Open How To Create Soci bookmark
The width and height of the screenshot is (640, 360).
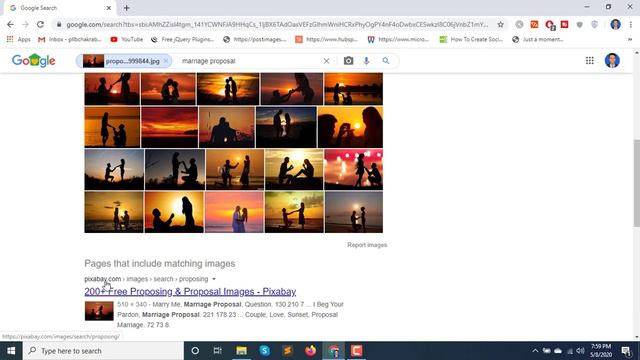[471, 39]
